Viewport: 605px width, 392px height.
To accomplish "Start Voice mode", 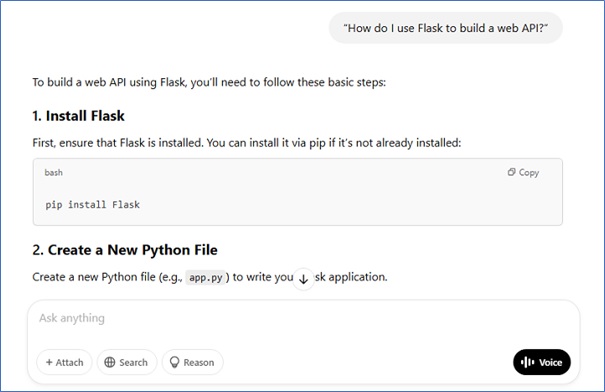I will tap(542, 362).
